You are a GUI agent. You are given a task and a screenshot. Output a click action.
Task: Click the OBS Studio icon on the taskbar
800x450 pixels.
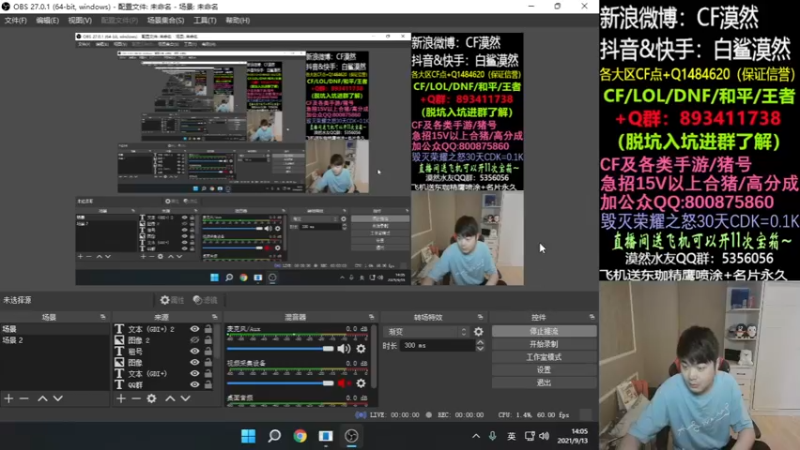pos(351,436)
